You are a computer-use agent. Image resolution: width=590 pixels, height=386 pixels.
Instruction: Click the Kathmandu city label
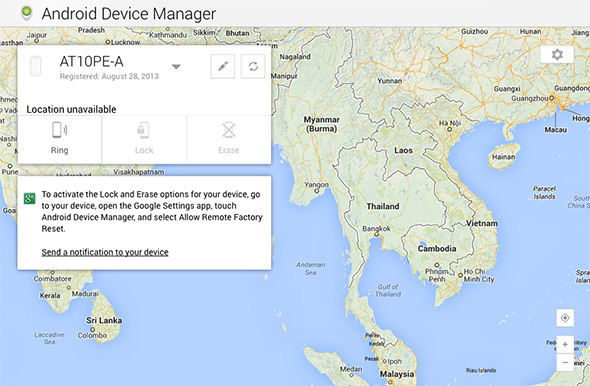coord(168,35)
